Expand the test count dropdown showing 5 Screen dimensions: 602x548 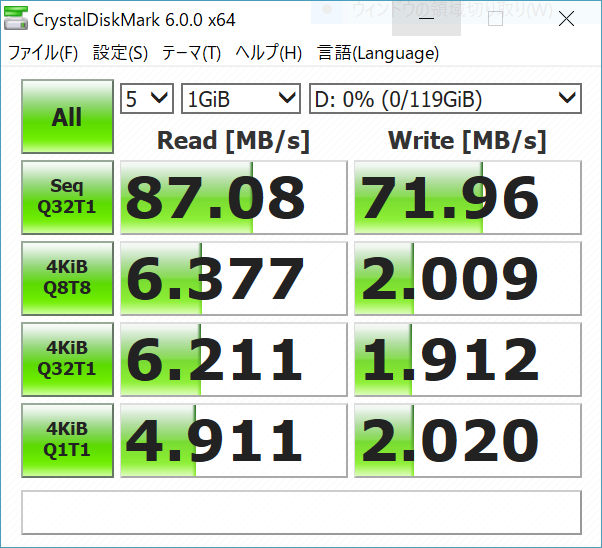(147, 98)
